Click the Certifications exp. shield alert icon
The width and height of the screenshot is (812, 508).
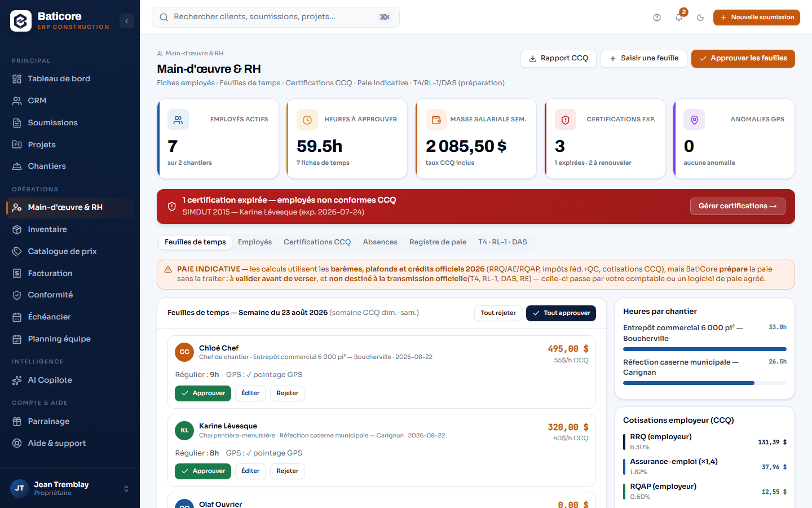566,120
